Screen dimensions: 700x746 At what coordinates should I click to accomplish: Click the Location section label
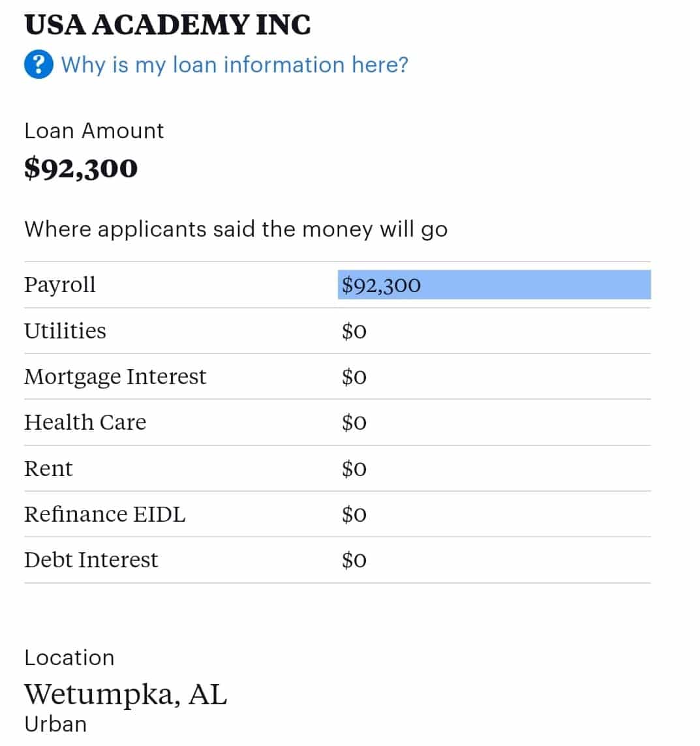69,657
